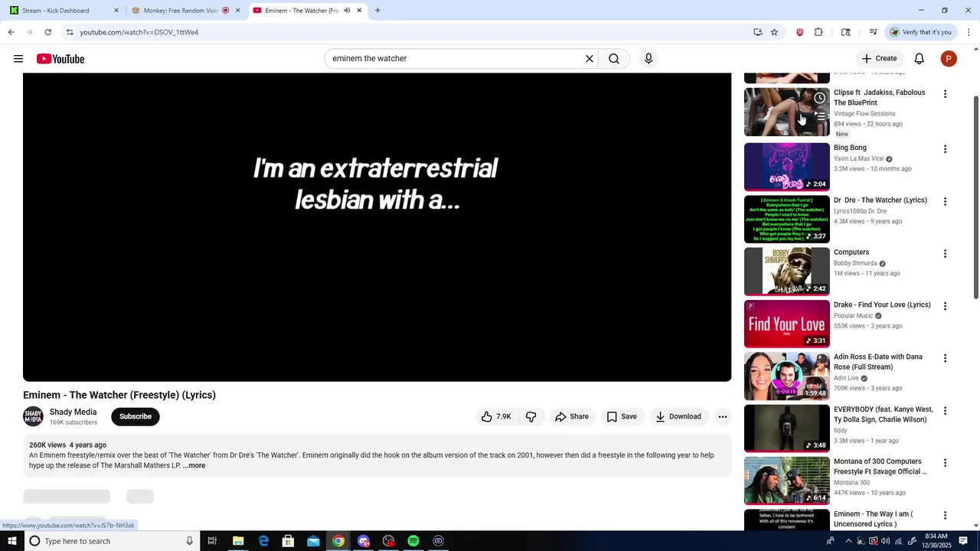980x551 pixels.
Task: Save the video to a playlist
Action: tap(622, 416)
